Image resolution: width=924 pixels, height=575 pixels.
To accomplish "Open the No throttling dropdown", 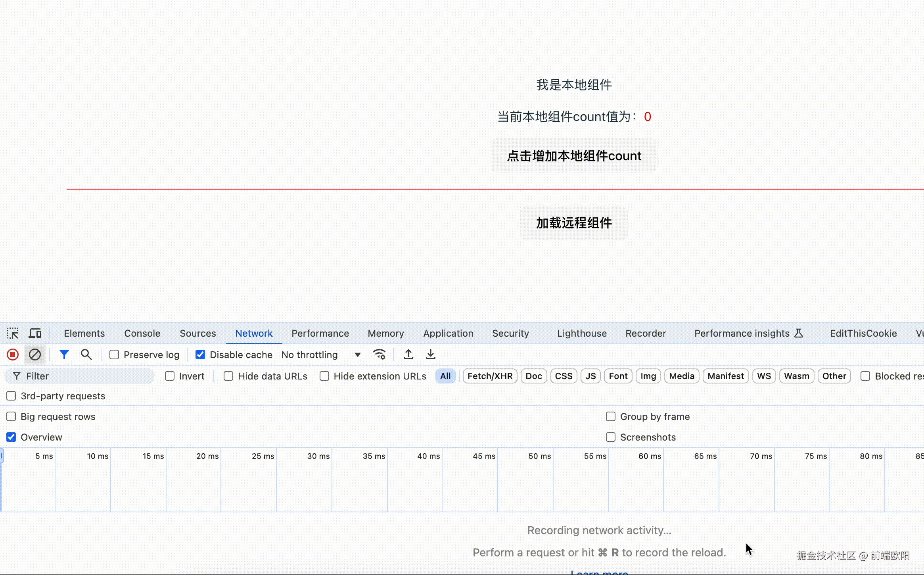I will pyautogui.click(x=320, y=355).
